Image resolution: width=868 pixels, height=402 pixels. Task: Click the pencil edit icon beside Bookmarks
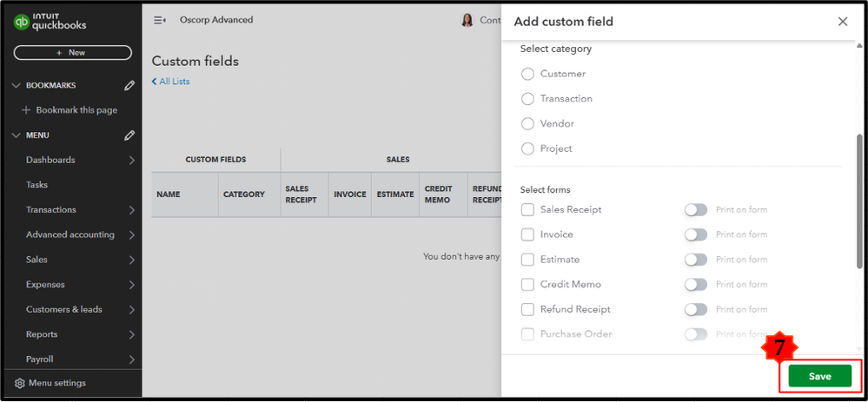(129, 85)
